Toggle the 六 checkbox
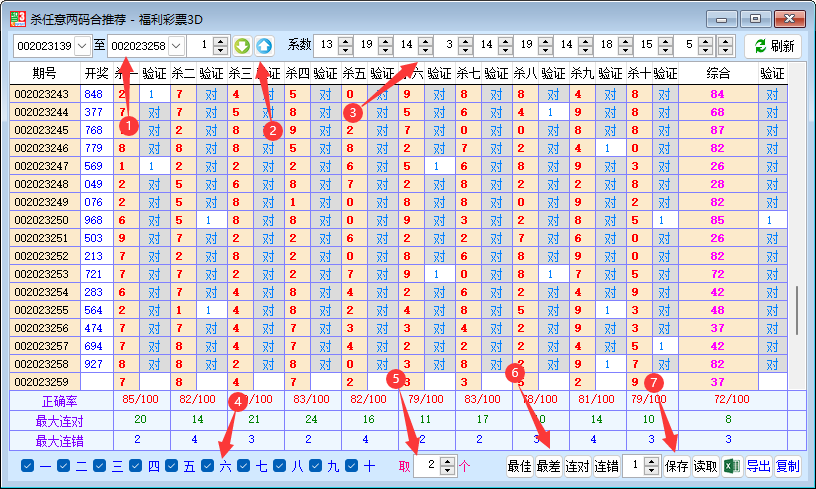Viewport: 816px width, 489px height. (x=208, y=466)
